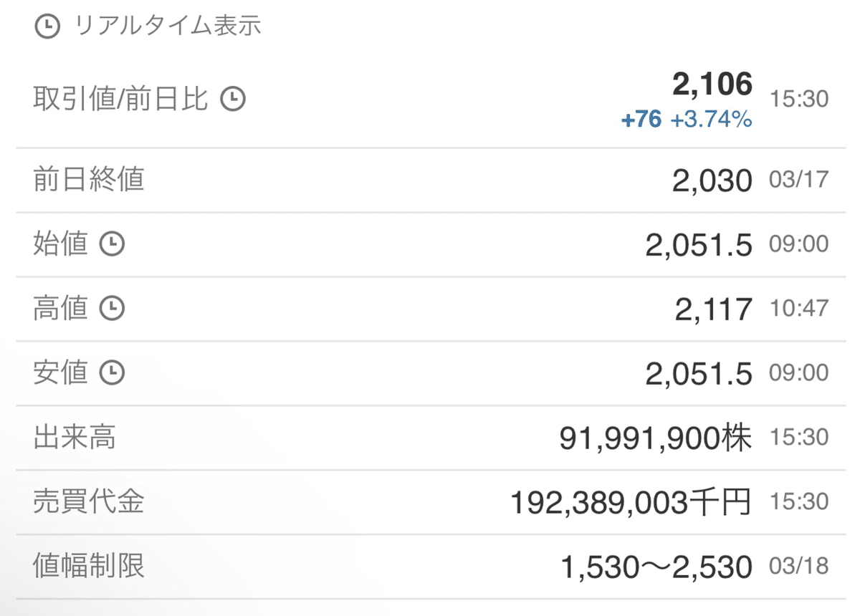
Task: Click the clock icon beside 高値
Action: 113,308
